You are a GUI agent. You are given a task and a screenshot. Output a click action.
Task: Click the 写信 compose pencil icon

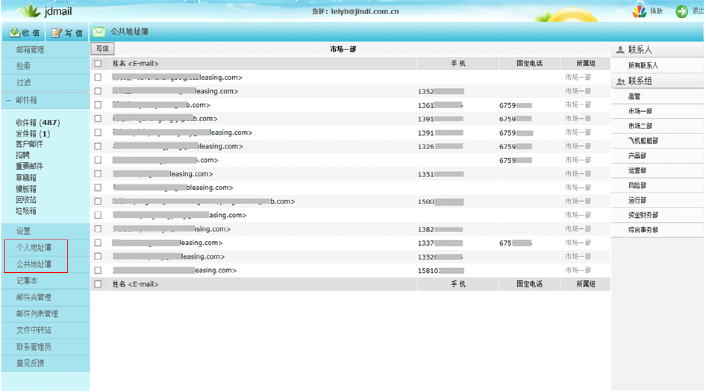(x=56, y=33)
